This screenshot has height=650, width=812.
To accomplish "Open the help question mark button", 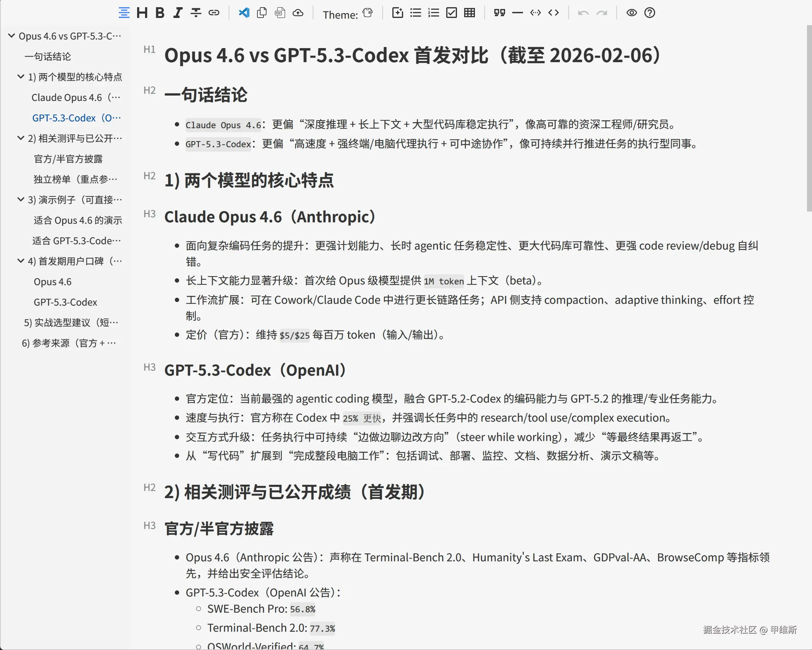I will coord(650,13).
